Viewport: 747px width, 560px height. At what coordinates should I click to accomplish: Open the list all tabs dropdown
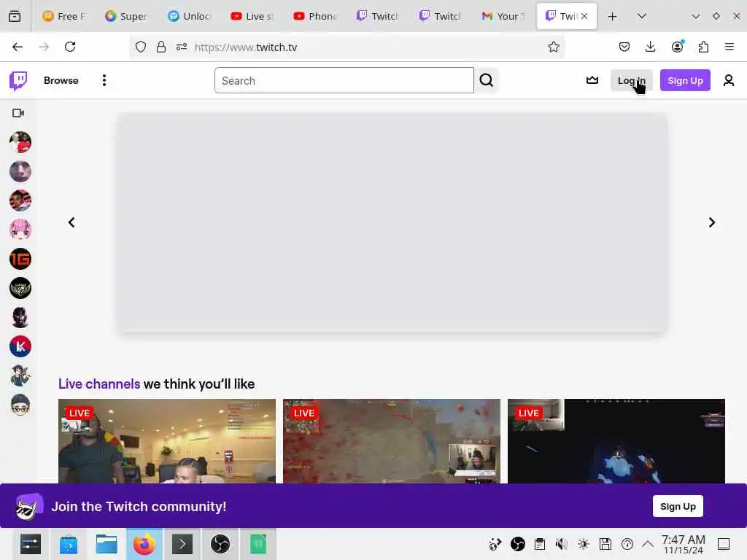point(642,16)
